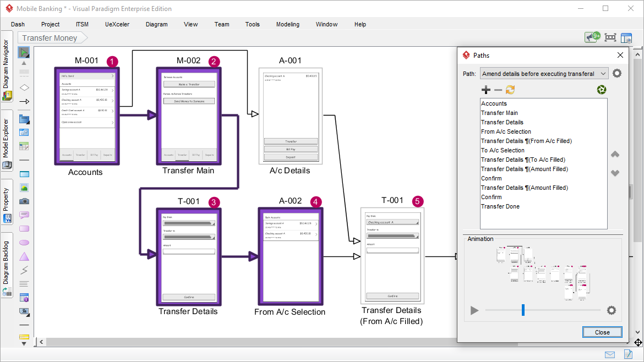Open the Modeling menu
The width and height of the screenshot is (644, 362).
click(287, 24)
